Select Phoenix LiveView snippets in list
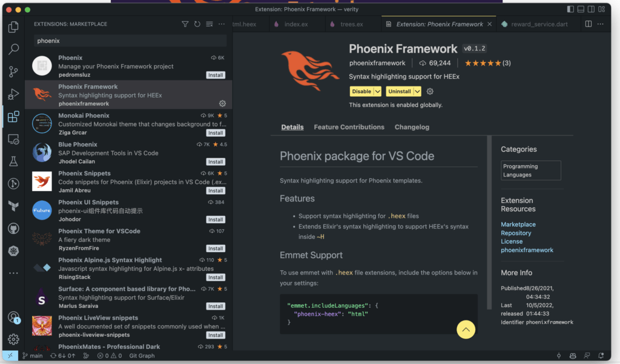The height and width of the screenshot is (364, 620). pos(128,326)
